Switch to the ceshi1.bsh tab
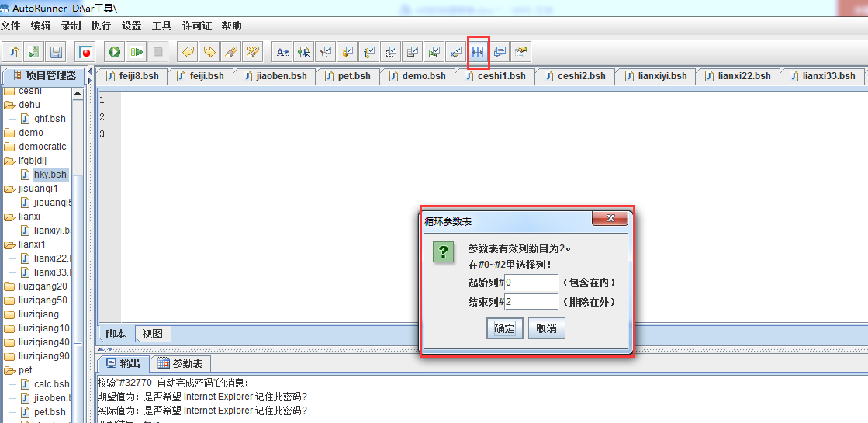Image resolution: width=868 pixels, height=423 pixels. click(x=494, y=76)
